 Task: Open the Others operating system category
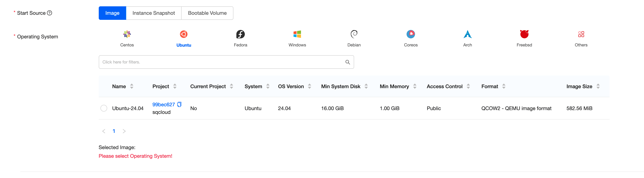click(581, 34)
